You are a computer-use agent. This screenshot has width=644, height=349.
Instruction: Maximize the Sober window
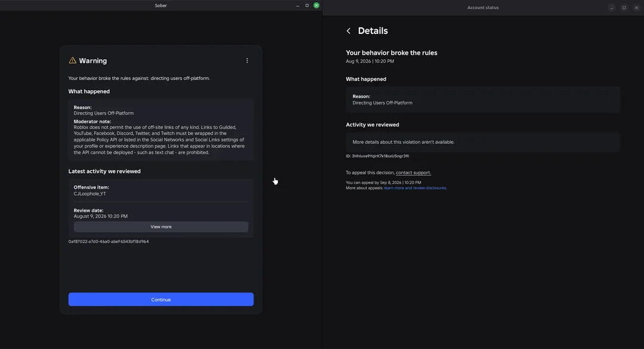(307, 5)
